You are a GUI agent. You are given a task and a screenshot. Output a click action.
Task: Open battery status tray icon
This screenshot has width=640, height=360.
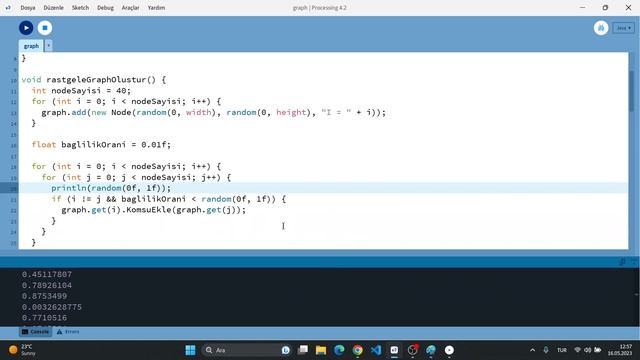[x=598, y=350]
